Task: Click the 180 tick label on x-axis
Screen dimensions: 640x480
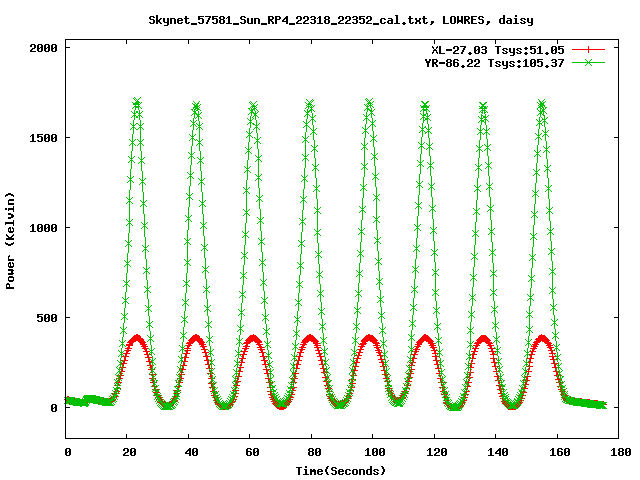Action: (619, 452)
